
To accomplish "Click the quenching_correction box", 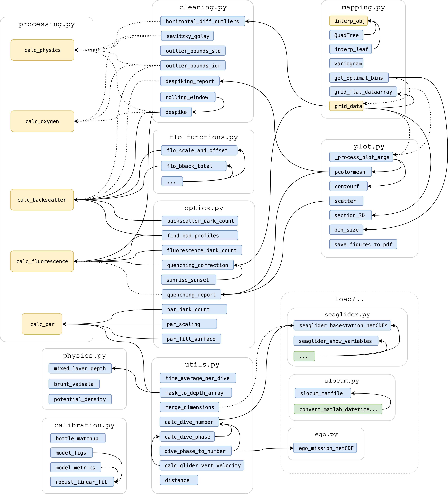I will 198,265.
